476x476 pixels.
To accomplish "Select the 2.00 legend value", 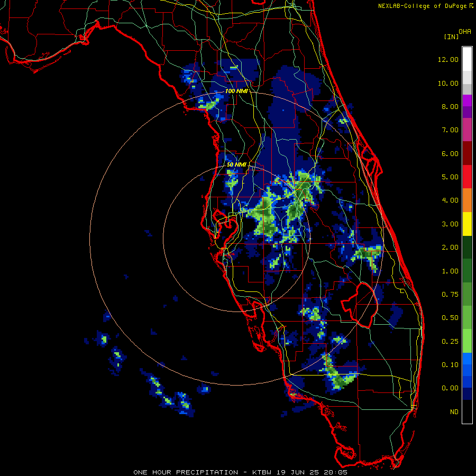I will 450,248.
